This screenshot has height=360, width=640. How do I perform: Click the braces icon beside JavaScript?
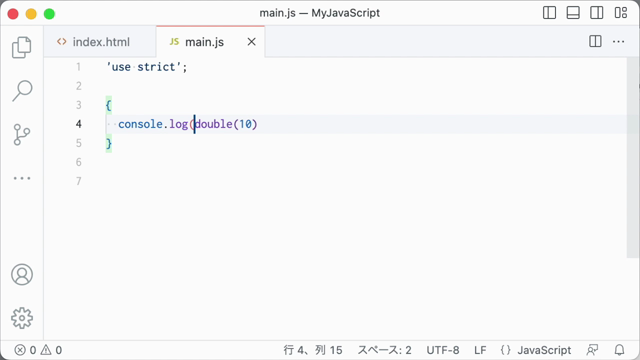tap(505, 350)
